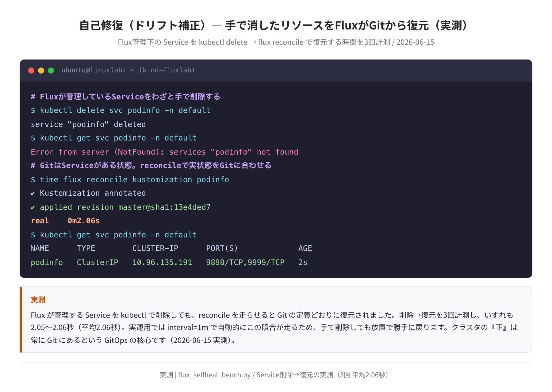Screen dimensions: 552x392
Task: Click the callout heading '実測'
Action: point(38,300)
